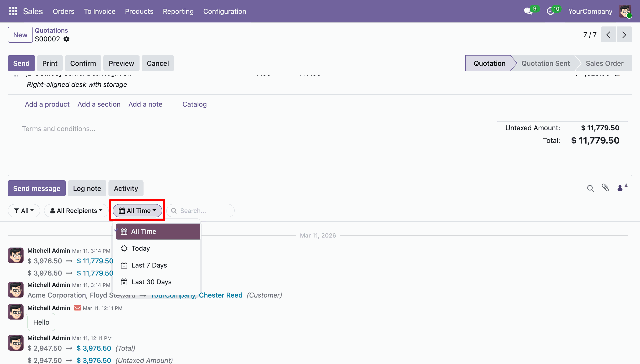The width and height of the screenshot is (640, 364).
Task: Open the apps grid menu icon
Action: click(x=13, y=11)
